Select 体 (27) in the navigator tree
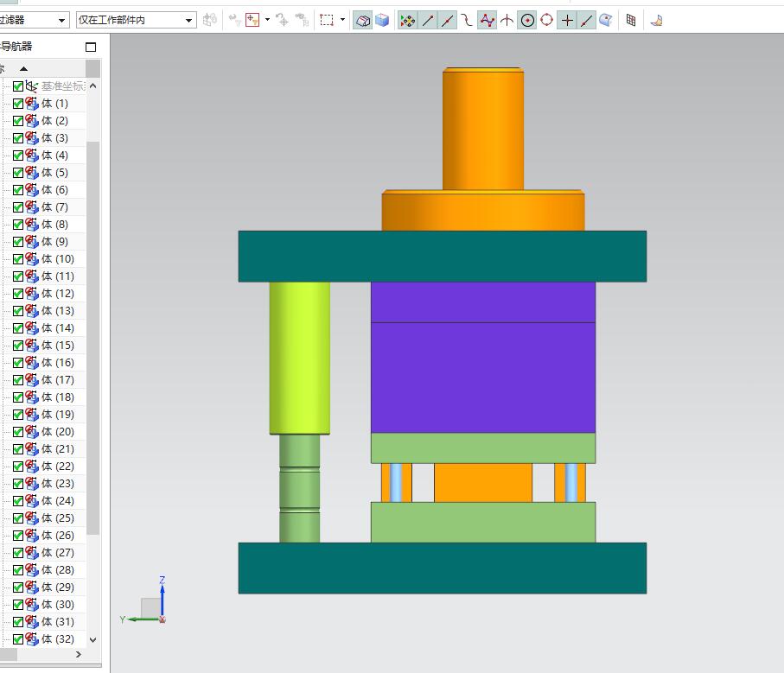Image resolution: width=784 pixels, height=673 pixels. click(57, 553)
